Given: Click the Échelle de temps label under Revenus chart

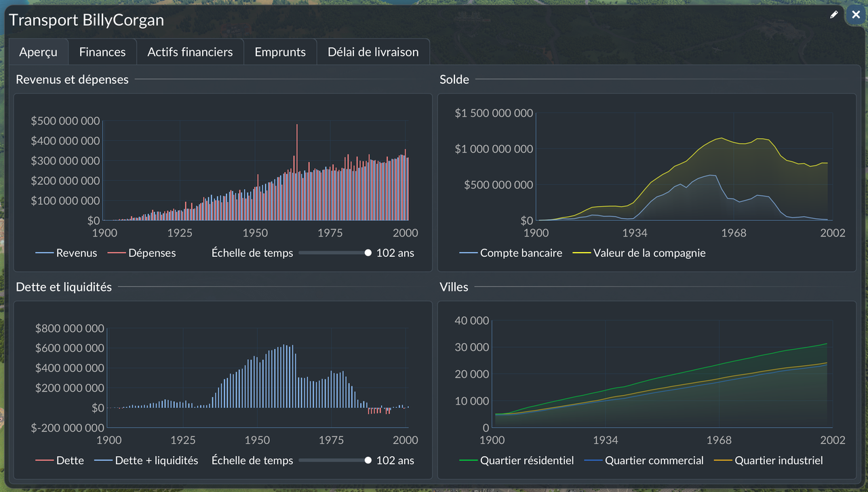Looking at the screenshot, I should (252, 253).
